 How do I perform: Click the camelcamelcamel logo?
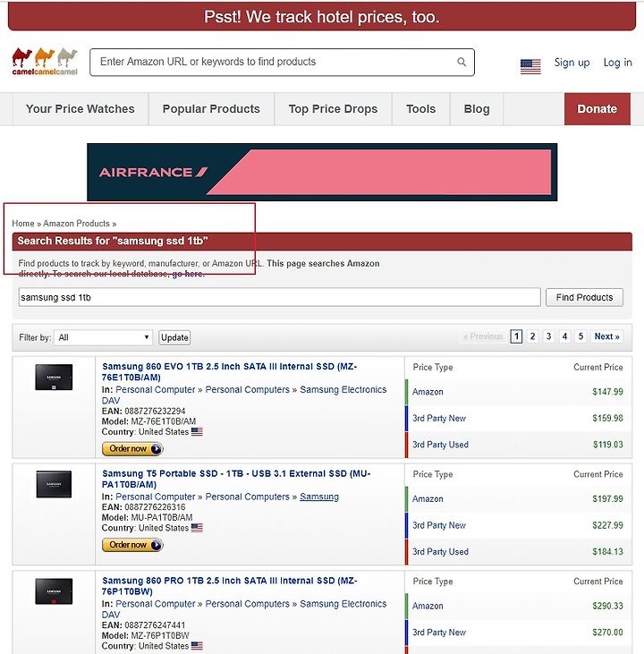coord(45,62)
